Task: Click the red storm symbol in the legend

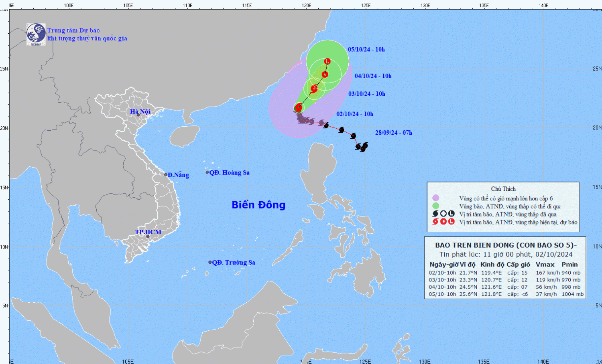Action: 435,222
